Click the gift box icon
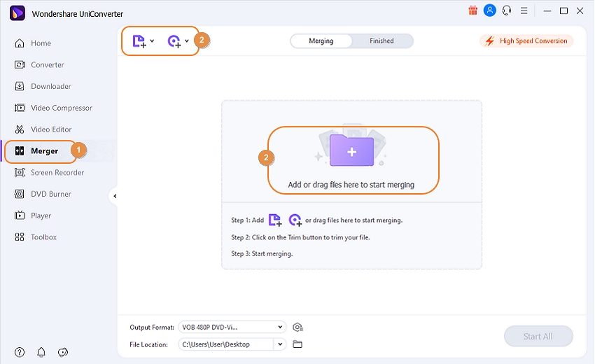 pyautogui.click(x=472, y=10)
